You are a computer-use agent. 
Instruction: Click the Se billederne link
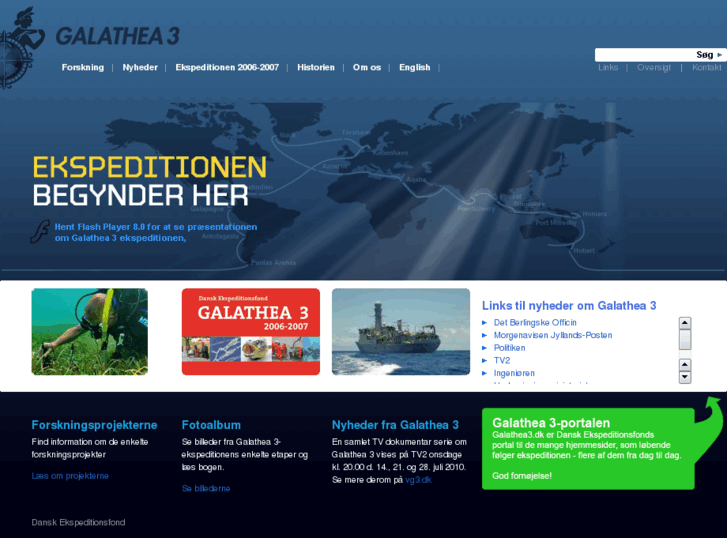coord(206,488)
